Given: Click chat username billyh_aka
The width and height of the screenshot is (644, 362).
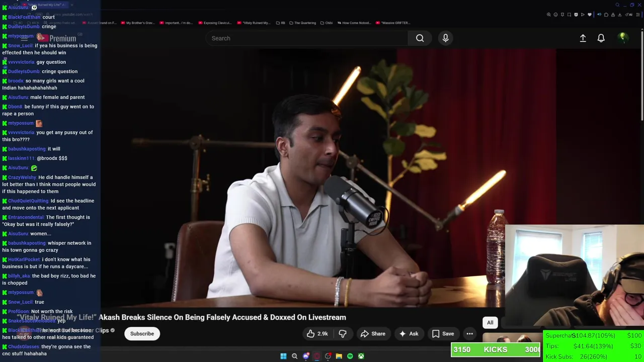Looking at the screenshot, I should [19, 276].
